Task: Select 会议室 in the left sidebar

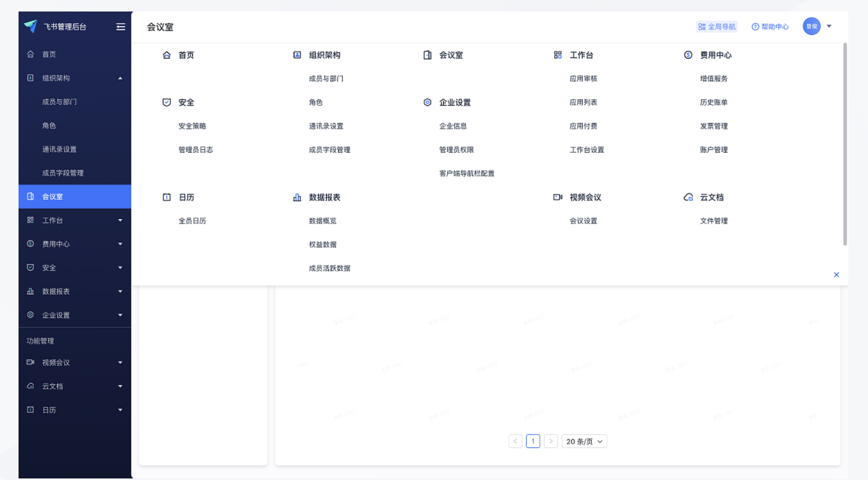Action: click(x=53, y=196)
